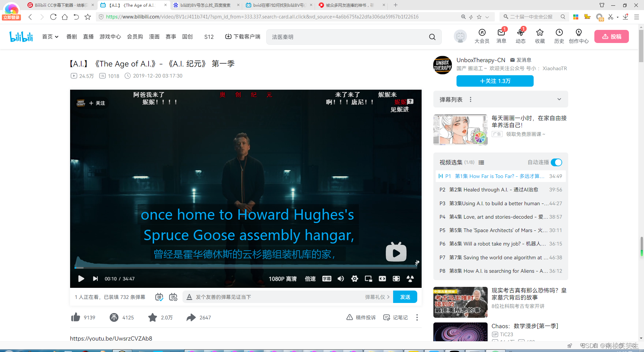The image size is (644, 352).
Task: Open 大会员 membership icon
Action: 482,36
